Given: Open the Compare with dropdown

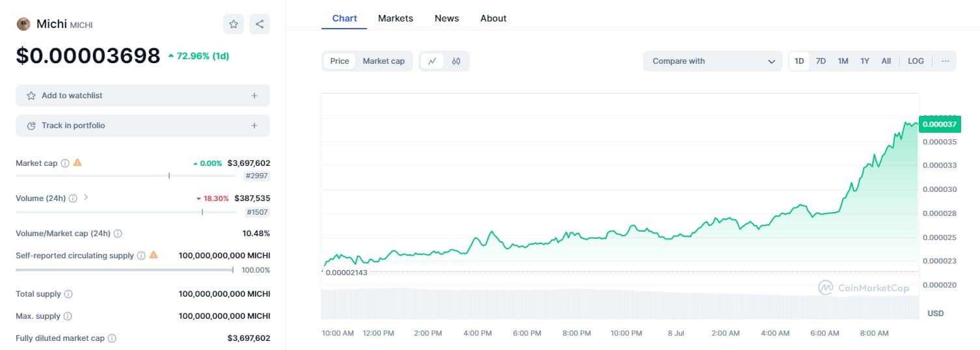Looking at the screenshot, I should [713, 61].
